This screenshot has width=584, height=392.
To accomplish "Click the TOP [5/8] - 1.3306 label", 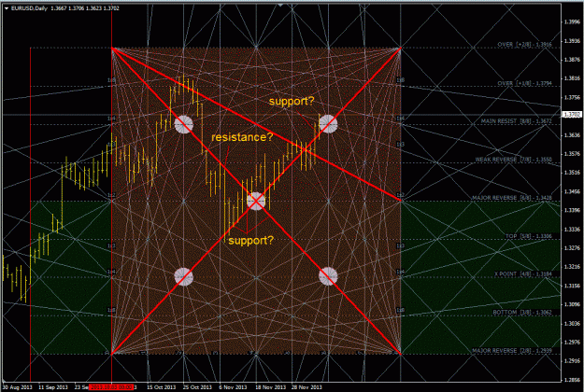I will pos(529,236).
